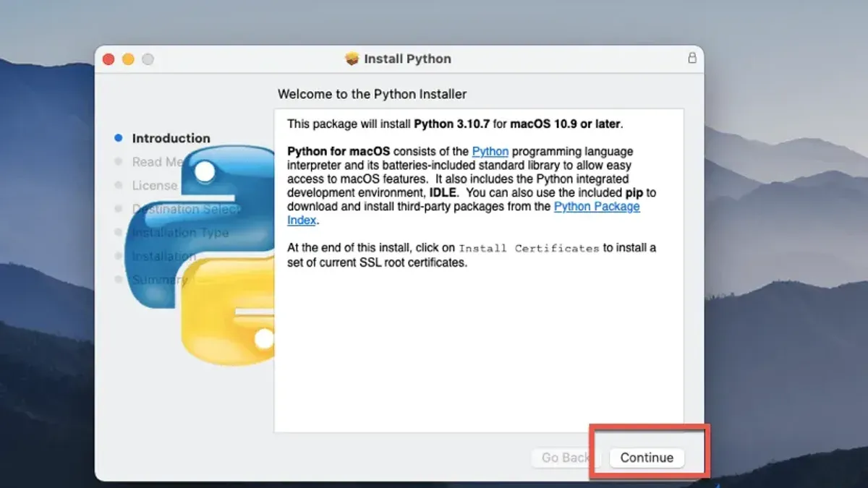The width and height of the screenshot is (868, 488).
Task: Select the Summary step in the sidebar
Action: [159, 279]
